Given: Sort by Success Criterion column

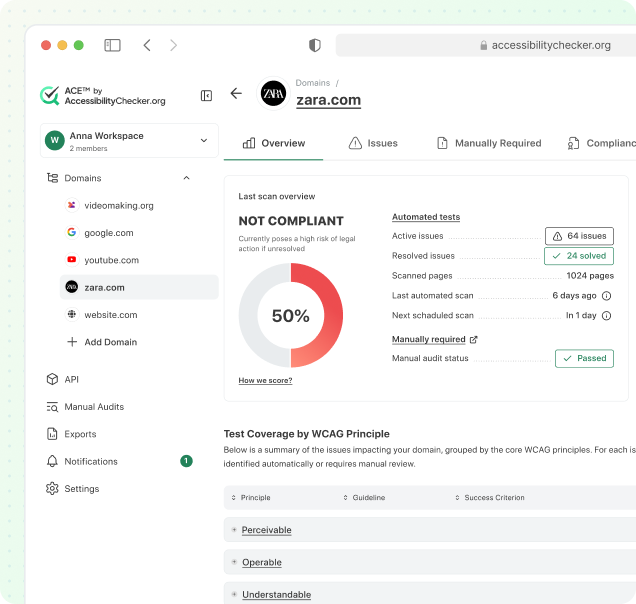Looking at the screenshot, I should [x=490, y=498].
